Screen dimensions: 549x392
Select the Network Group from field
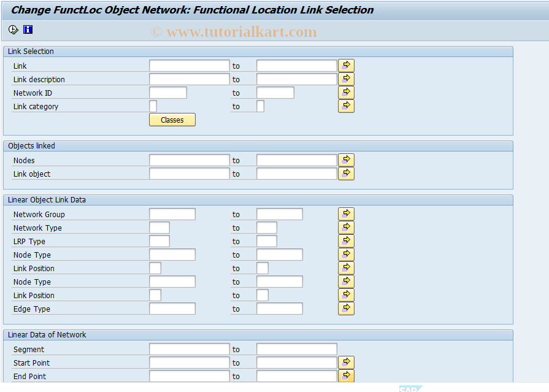172,214
